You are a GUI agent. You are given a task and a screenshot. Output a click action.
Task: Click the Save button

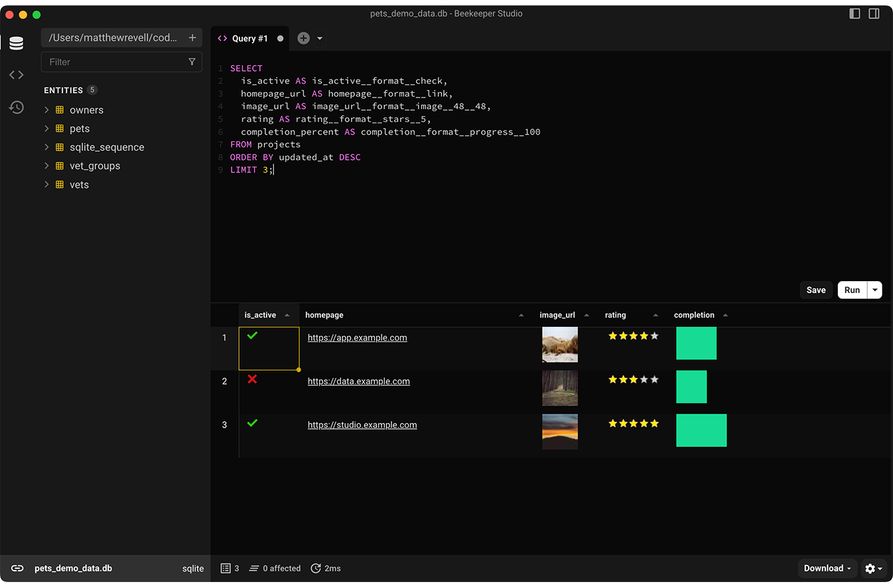(815, 290)
